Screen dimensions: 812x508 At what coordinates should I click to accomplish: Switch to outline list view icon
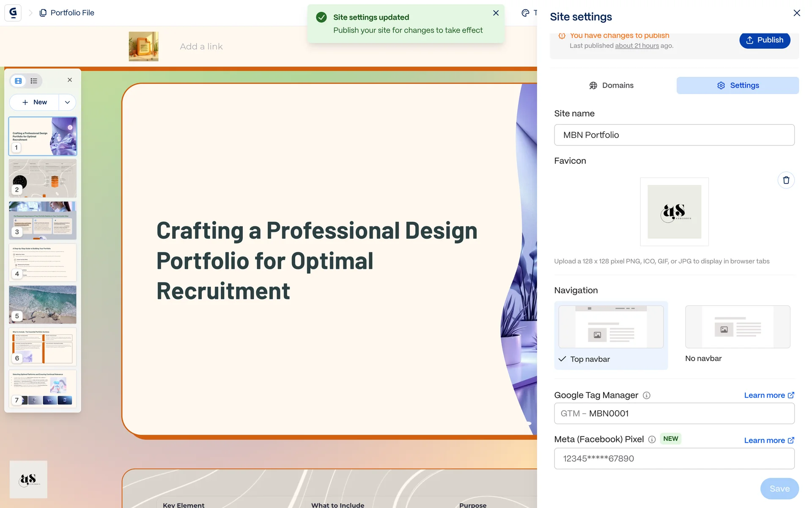click(34, 80)
